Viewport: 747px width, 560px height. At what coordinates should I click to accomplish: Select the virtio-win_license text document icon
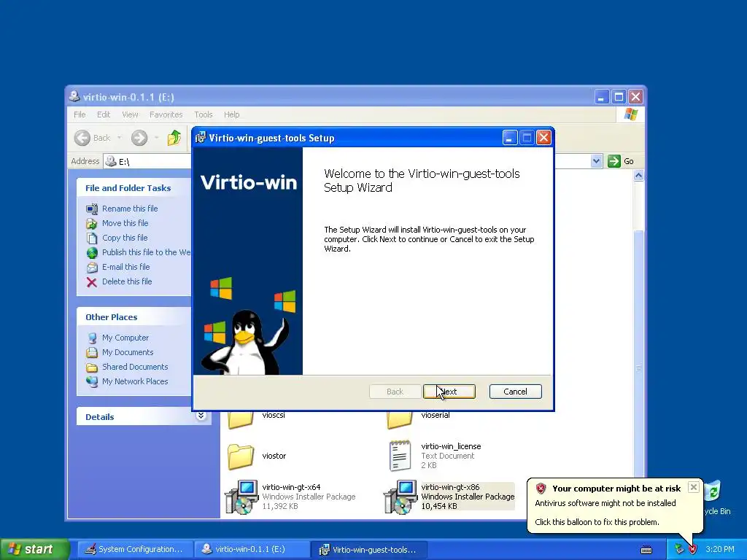point(400,456)
